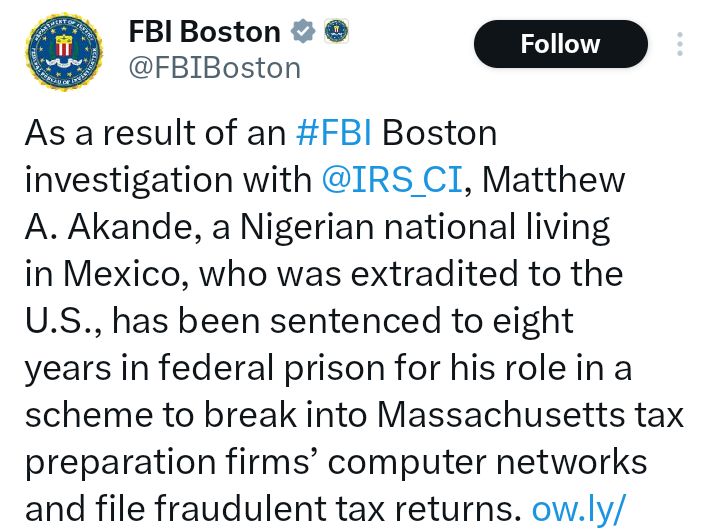This screenshot has height=532, width=720.
Task: Open the FBI Boston profile avatar
Action: [x=64, y=52]
